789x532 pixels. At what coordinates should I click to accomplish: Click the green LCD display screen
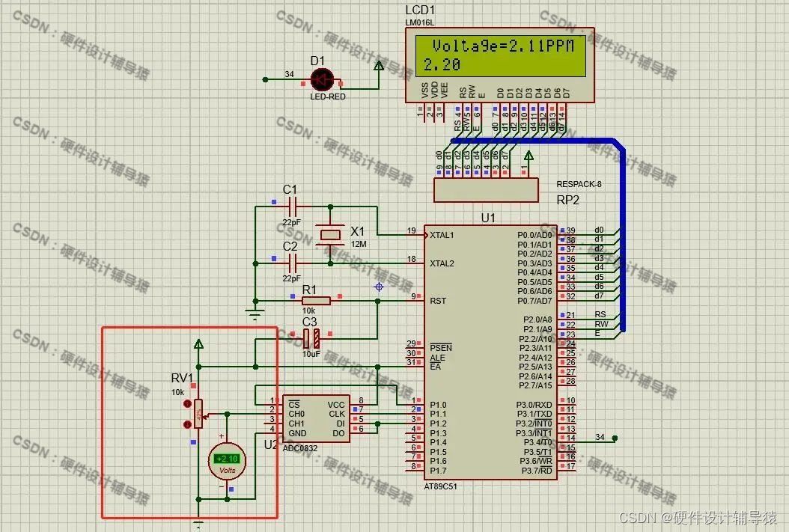click(x=501, y=56)
